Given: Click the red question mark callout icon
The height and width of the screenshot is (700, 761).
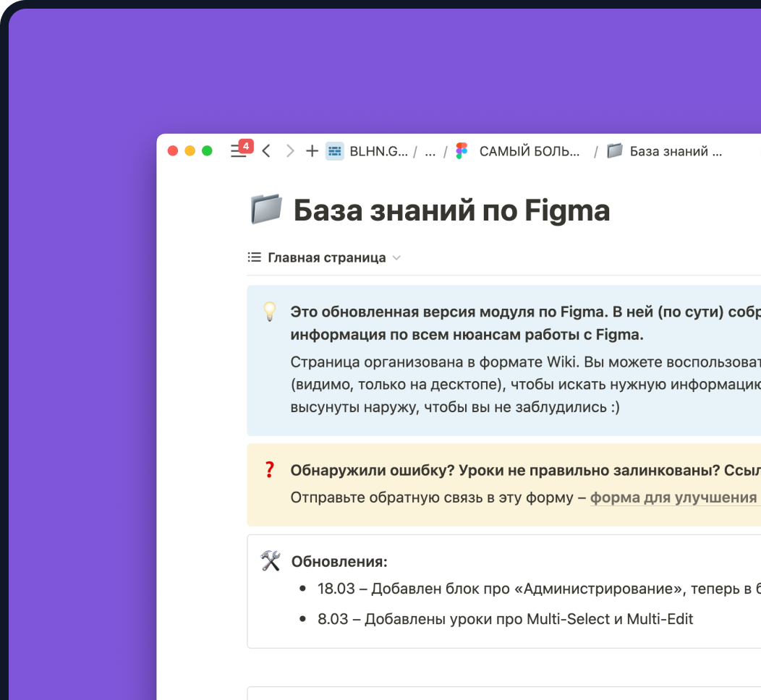Looking at the screenshot, I should pos(270,469).
